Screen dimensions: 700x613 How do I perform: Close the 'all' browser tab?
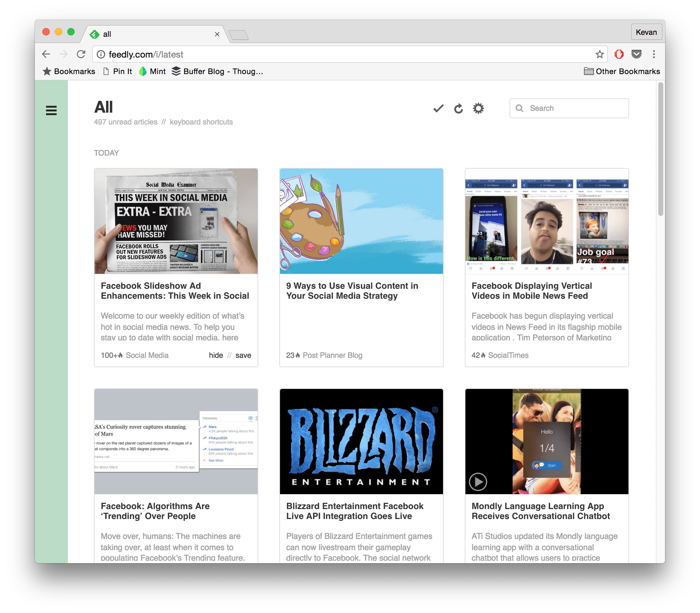(217, 34)
